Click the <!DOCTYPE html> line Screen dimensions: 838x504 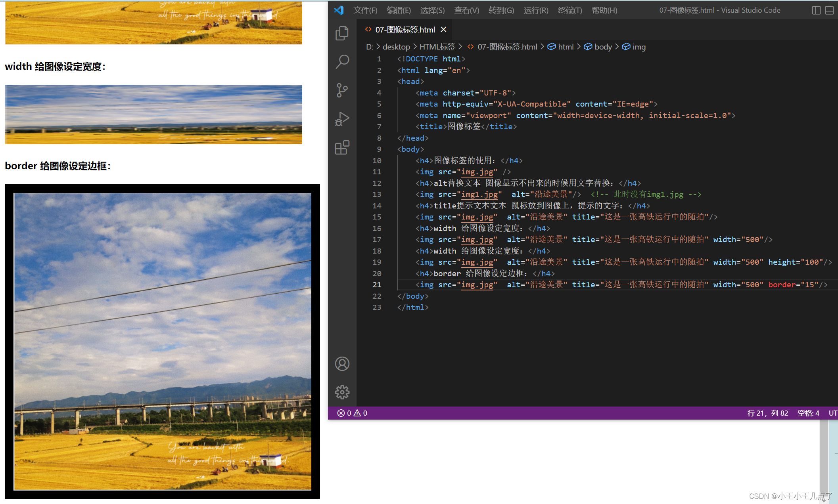431,59
